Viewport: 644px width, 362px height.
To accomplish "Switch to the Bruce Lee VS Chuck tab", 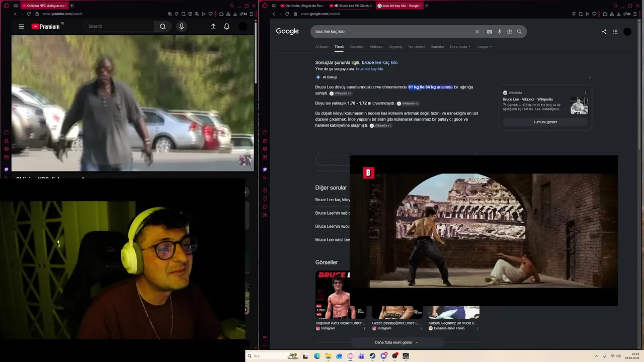I will pos(352,6).
